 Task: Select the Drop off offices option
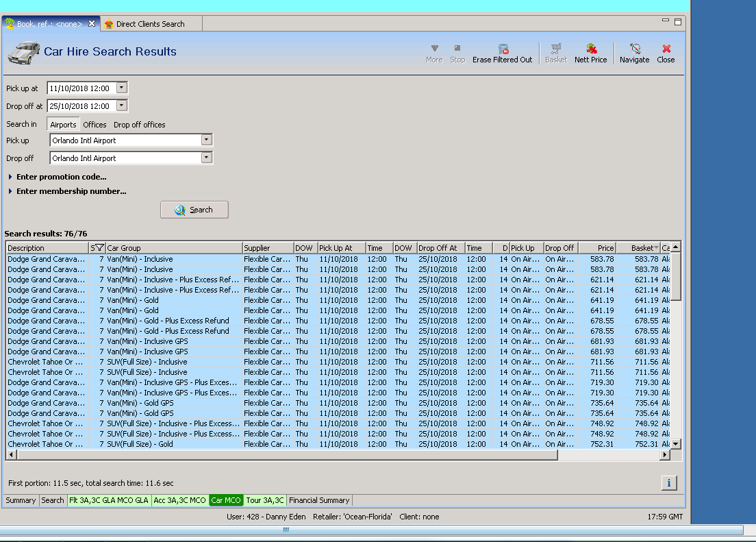(139, 125)
